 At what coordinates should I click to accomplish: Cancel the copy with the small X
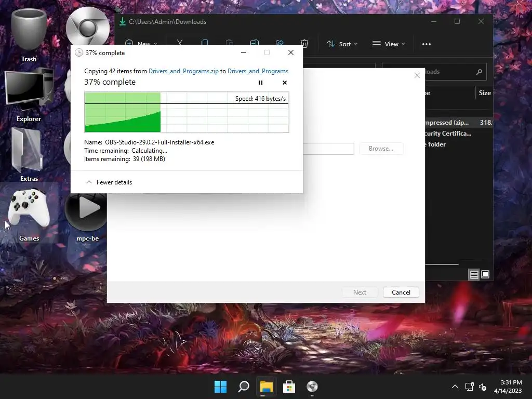284,83
